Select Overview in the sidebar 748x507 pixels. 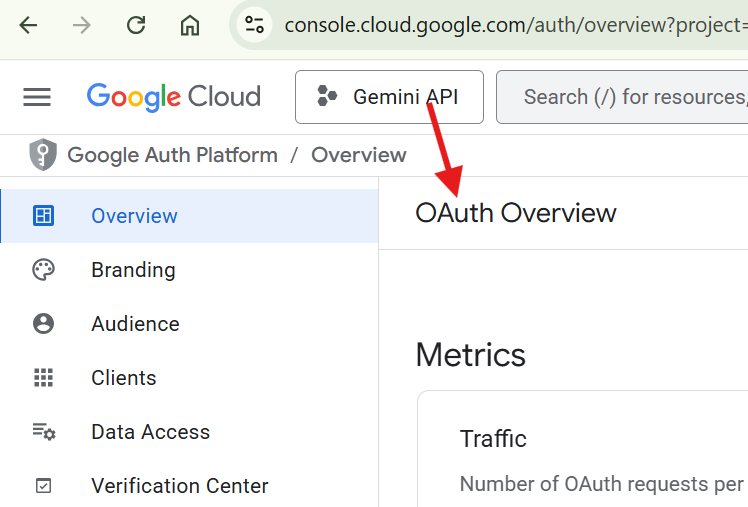[x=190, y=216]
